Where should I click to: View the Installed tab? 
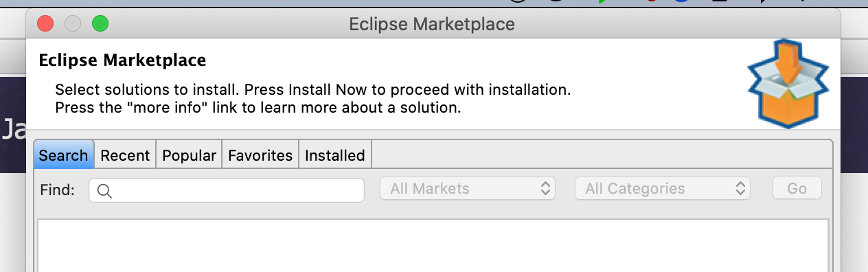[x=335, y=155]
